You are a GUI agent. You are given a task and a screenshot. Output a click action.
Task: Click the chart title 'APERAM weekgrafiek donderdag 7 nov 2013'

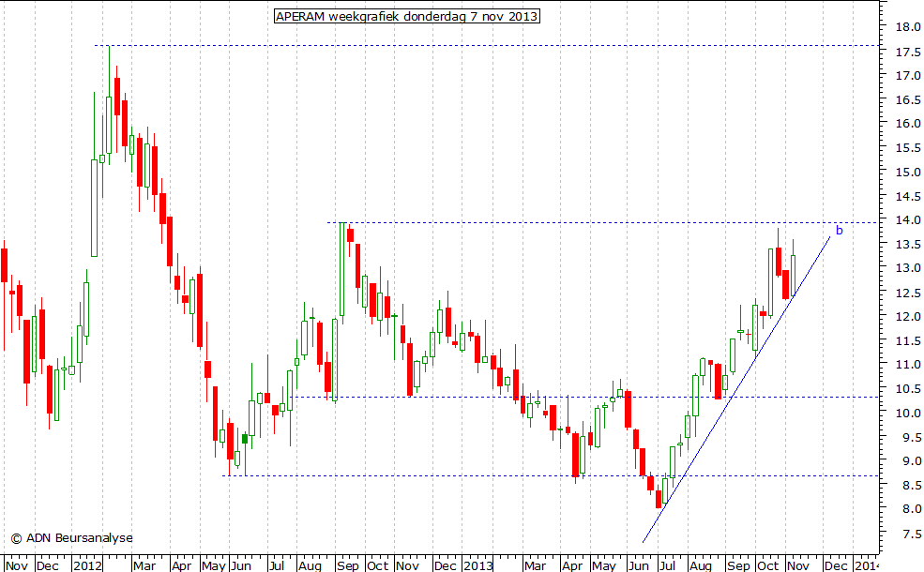pyautogui.click(x=406, y=16)
